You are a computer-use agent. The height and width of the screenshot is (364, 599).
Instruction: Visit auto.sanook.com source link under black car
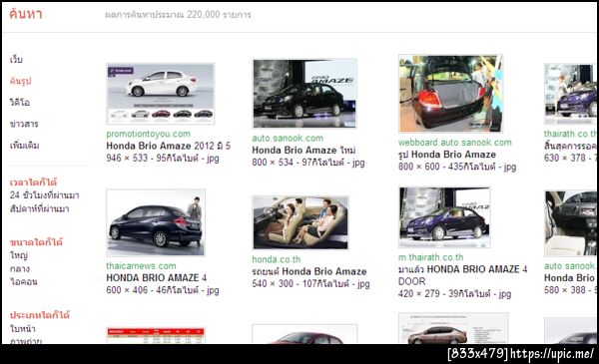[x=288, y=139]
